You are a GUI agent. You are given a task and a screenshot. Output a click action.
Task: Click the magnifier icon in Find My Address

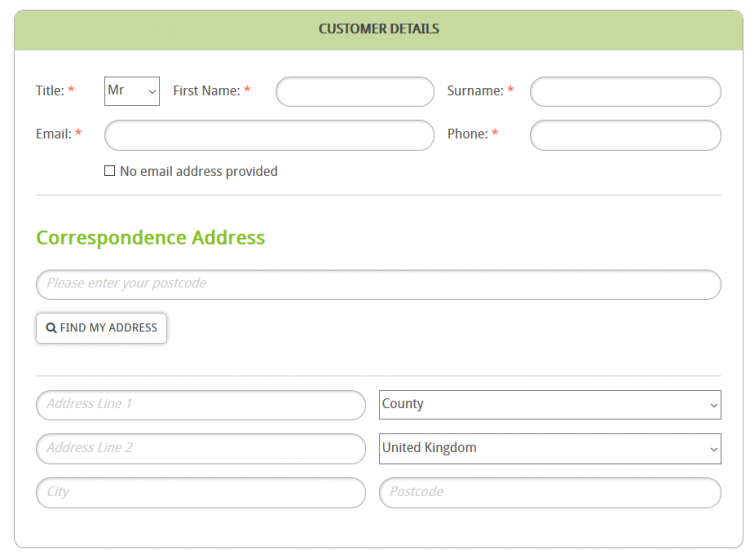click(51, 328)
